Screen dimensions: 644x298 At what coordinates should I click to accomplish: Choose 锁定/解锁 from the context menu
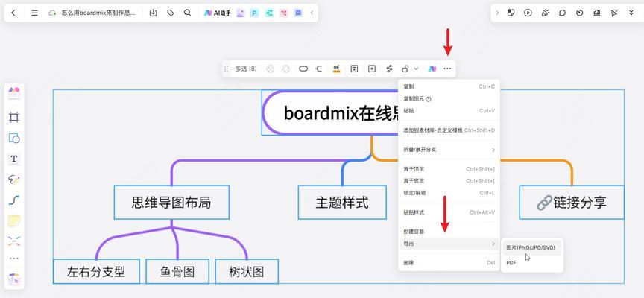[449, 193]
